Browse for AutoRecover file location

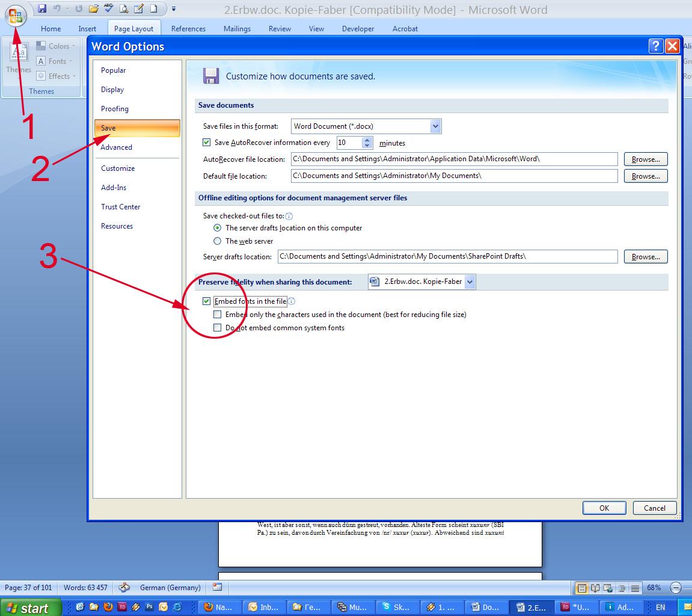point(646,159)
